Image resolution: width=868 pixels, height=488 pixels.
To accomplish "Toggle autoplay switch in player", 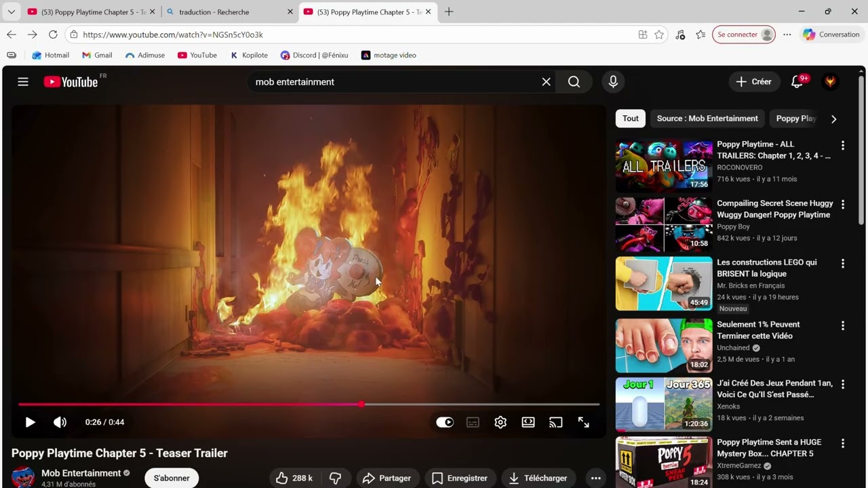I will click(x=445, y=422).
